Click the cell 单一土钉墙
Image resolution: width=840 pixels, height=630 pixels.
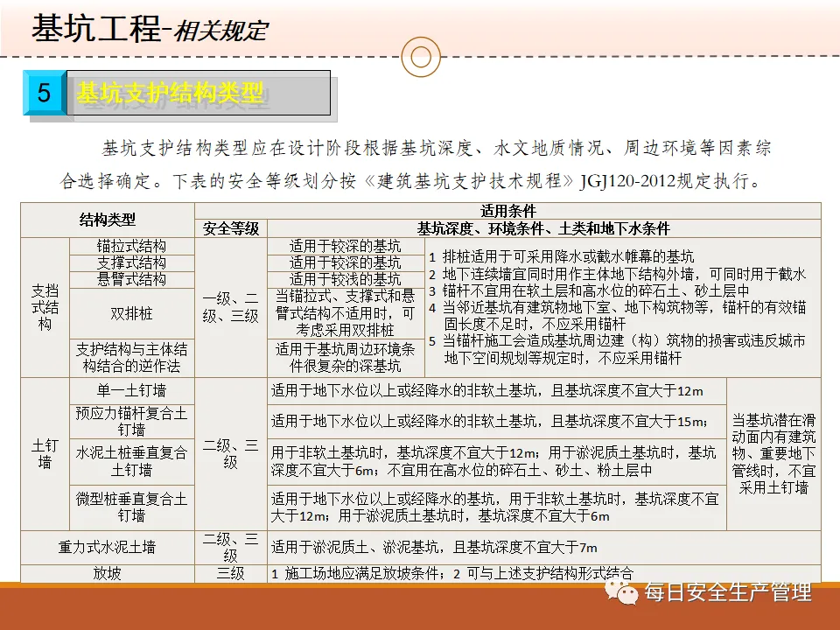[131, 390]
